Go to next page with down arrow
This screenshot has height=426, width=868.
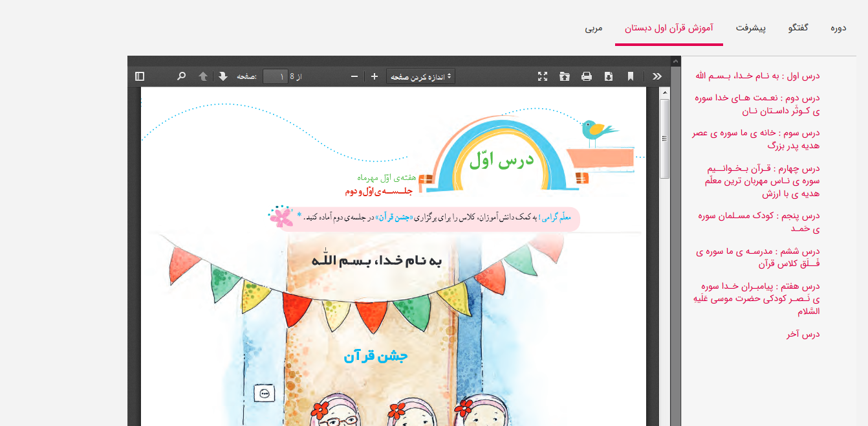click(x=223, y=76)
